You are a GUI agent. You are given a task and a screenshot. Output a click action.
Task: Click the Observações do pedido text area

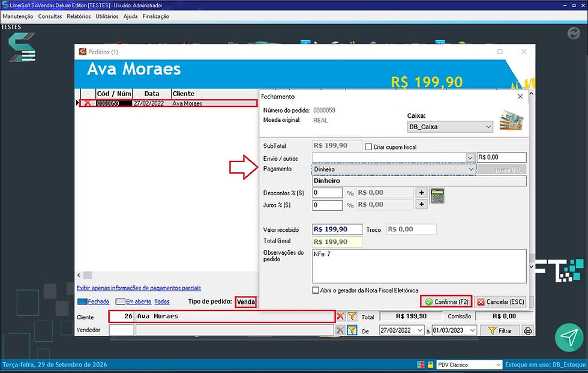point(419,266)
